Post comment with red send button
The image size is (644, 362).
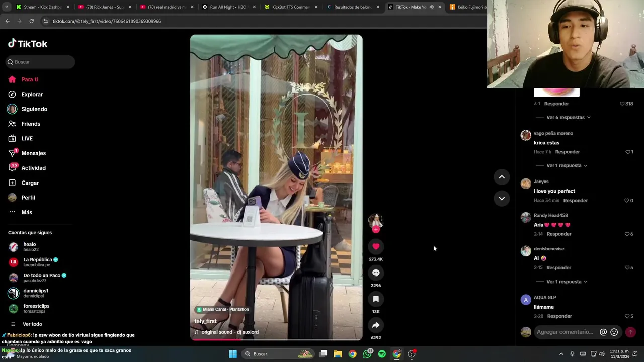tap(630, 332)
